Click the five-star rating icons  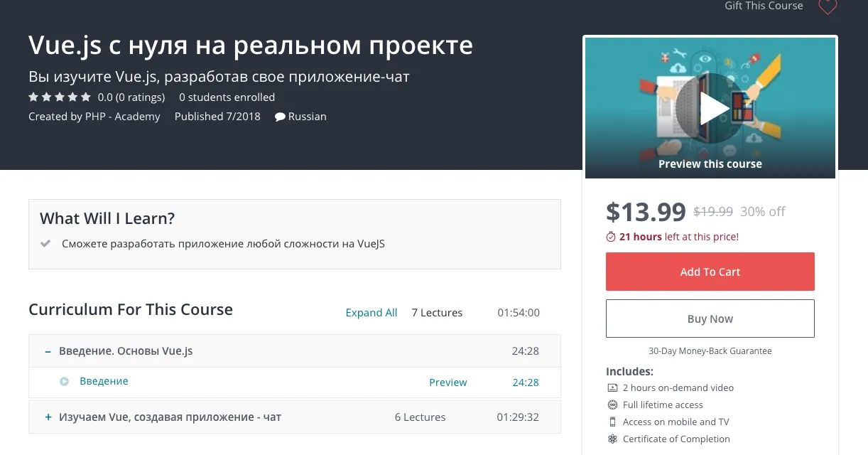click(60, 97)
